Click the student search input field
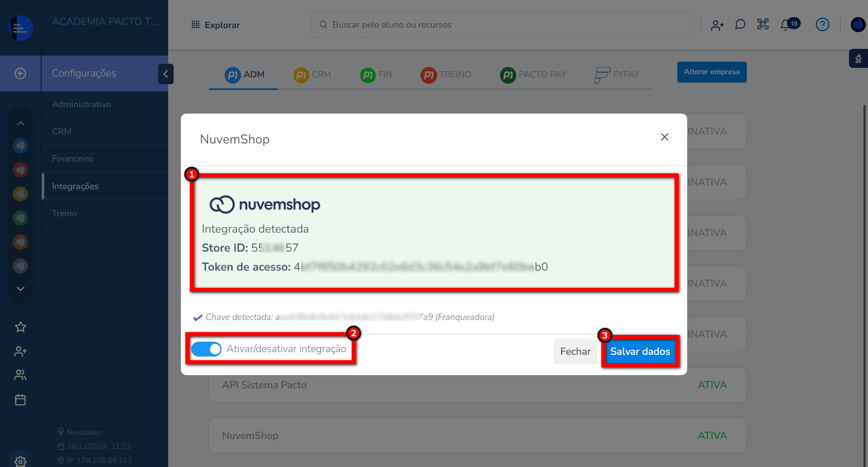Screen dimensions: 868x467 [x=500, y=24]
